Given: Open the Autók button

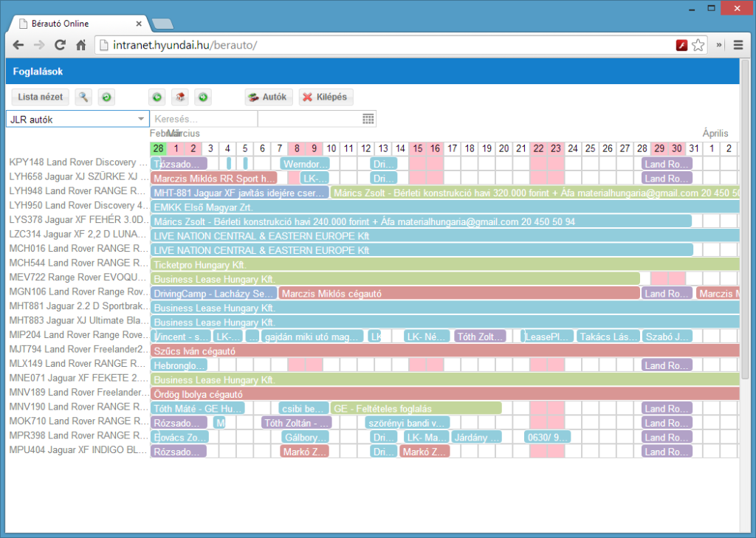Looking at the screenshot, I should pyautogui.click(x=267, y=97).
